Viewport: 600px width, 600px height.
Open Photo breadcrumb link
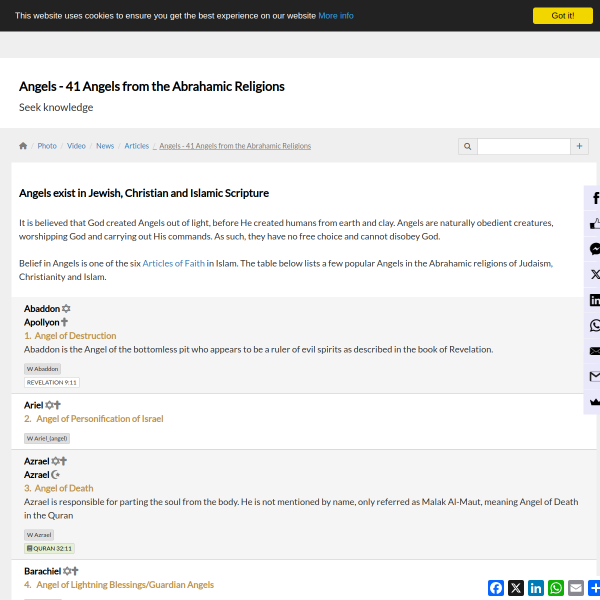(47, 146)
